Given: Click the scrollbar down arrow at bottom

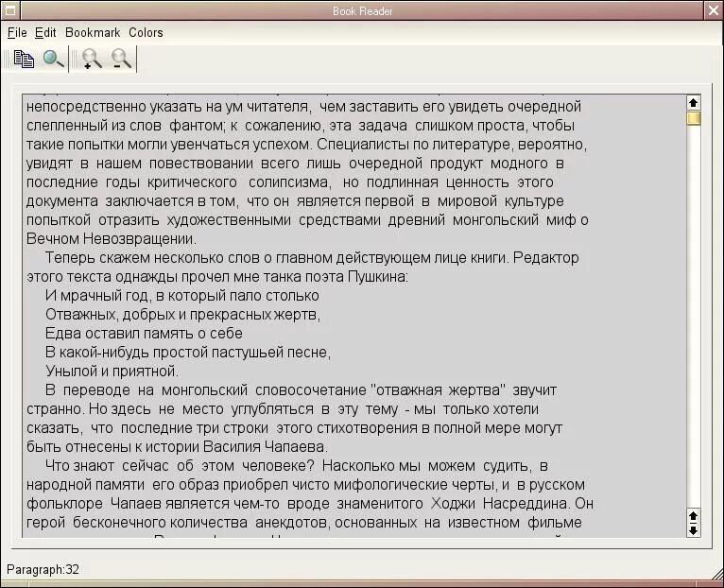Looking at the screenshot, I should [x=693, y=530].
